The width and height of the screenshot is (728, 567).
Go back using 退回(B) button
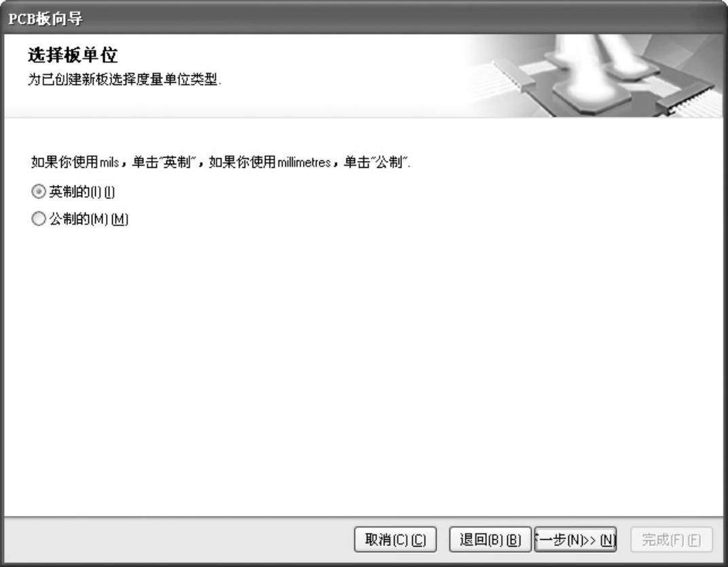[490, 540]
